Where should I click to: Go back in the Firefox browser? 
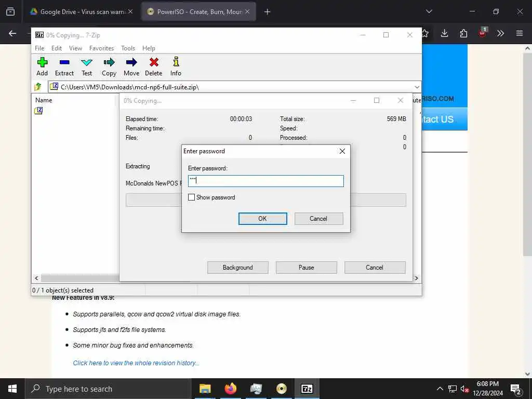pos(12,33)
